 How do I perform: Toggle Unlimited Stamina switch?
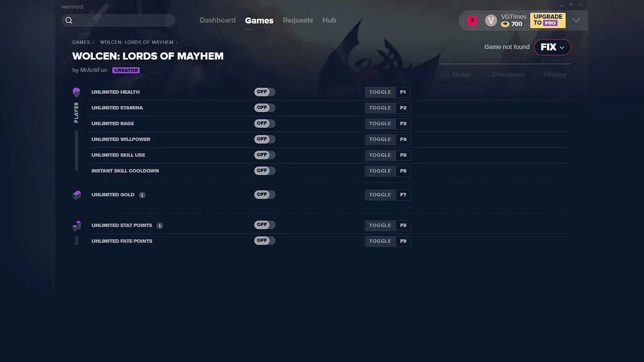coord(265,108)
